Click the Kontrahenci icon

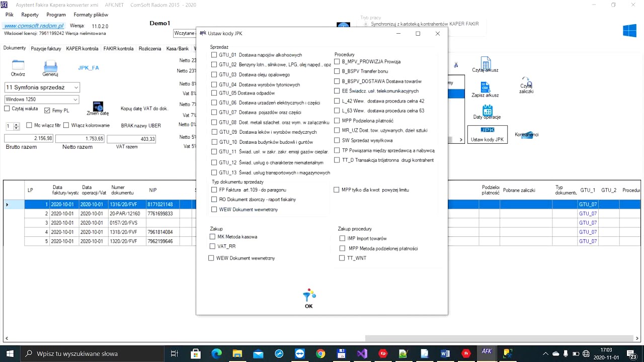pyautogui.click(x=527, y=134)
